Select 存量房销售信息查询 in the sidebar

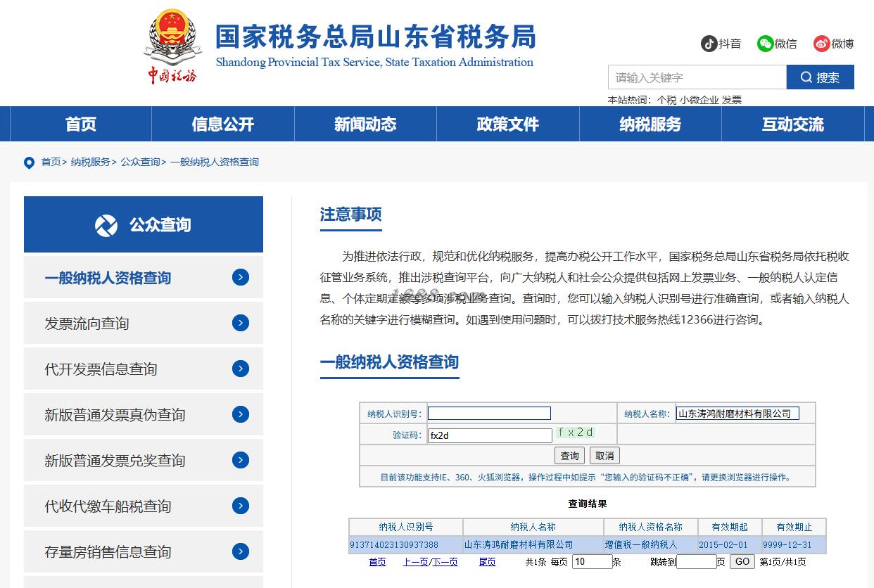point(144,551)
